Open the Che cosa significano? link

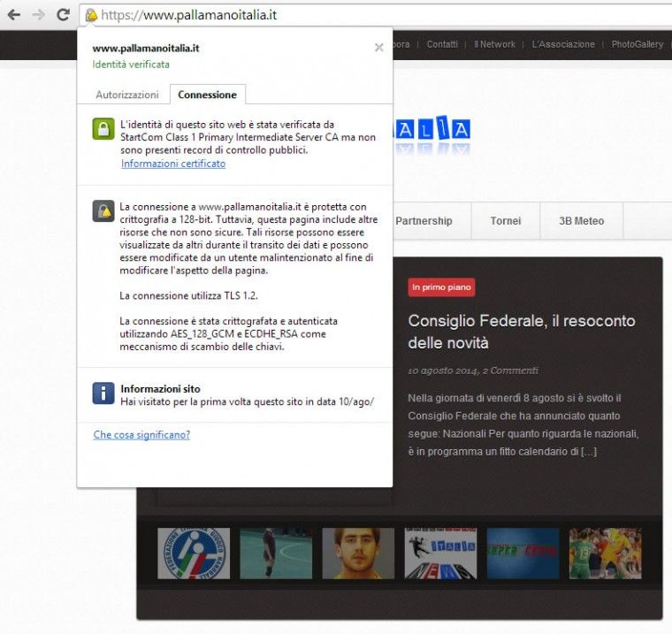141,435
